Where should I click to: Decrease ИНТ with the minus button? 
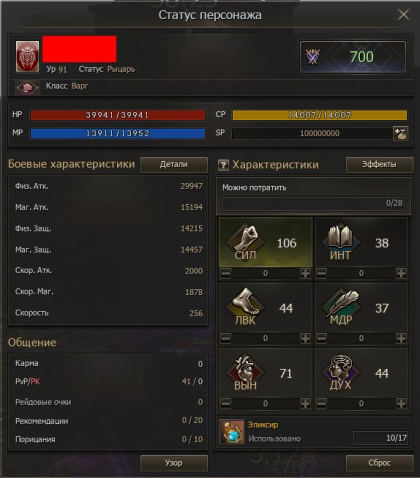coord(322,273)
